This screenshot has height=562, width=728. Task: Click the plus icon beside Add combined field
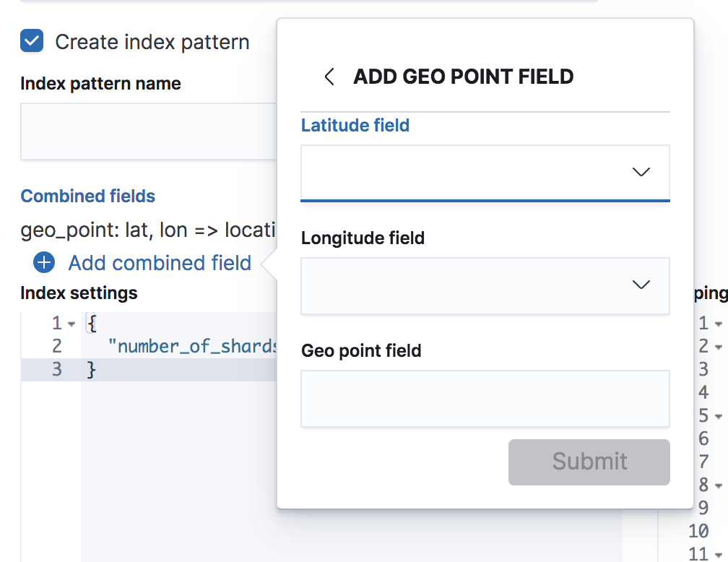pos(44,263)
